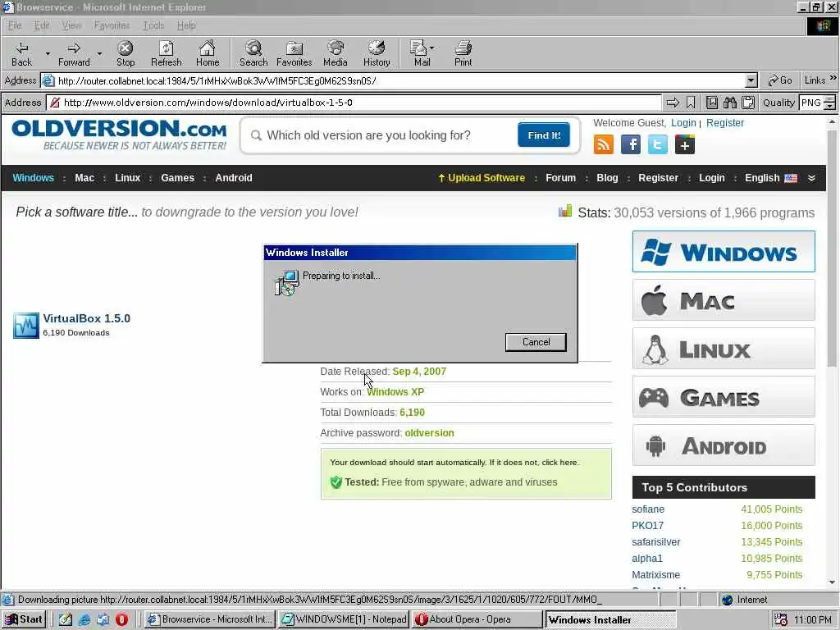Change the Quality PNG spinner value

pos(829,103)
